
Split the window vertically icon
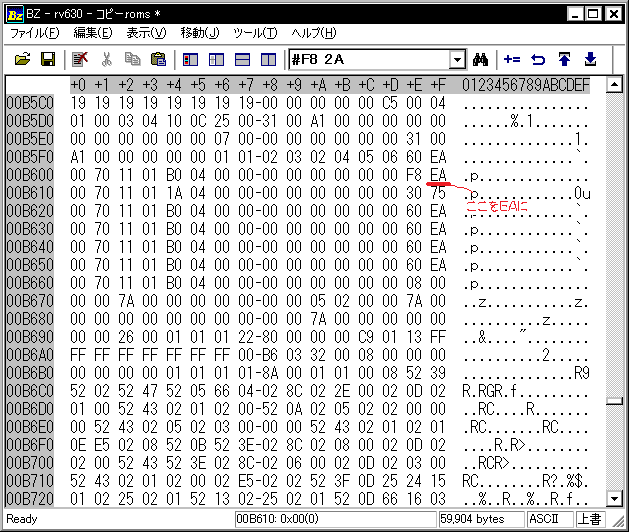(268, 60)
